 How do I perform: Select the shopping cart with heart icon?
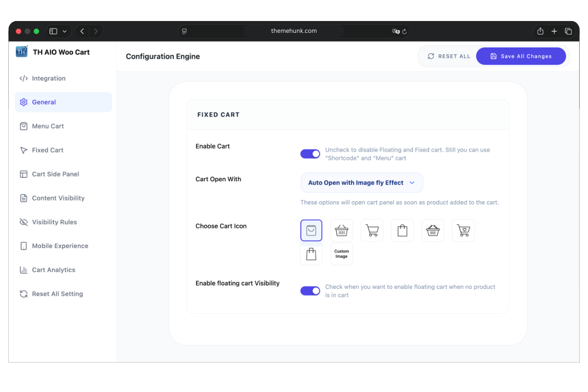pos(463,230)
